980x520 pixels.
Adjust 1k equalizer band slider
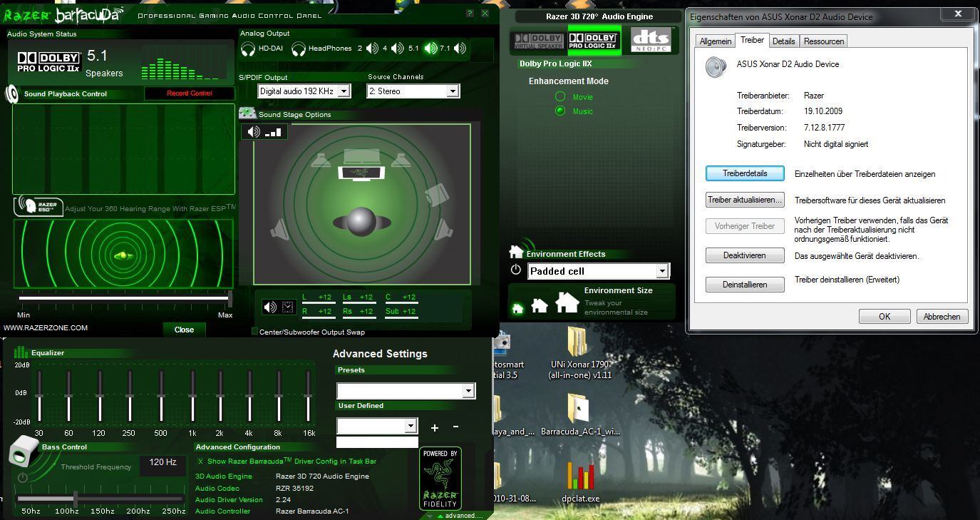click(x=192, y=394)
